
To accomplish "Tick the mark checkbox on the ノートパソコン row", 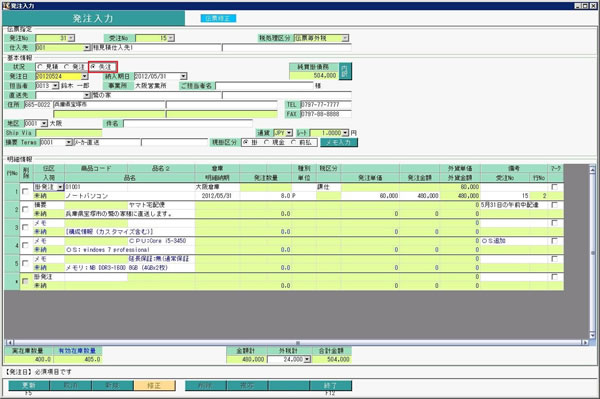I will click(x=554, y=187).
